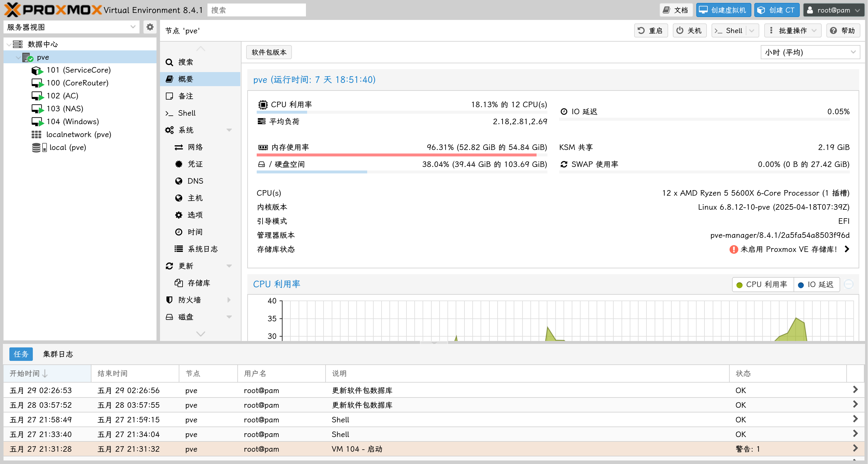The height and width of the screenshot is (464, 868).
Task: Open the 网络 (Network) settings item
Action: pos(195,147)
